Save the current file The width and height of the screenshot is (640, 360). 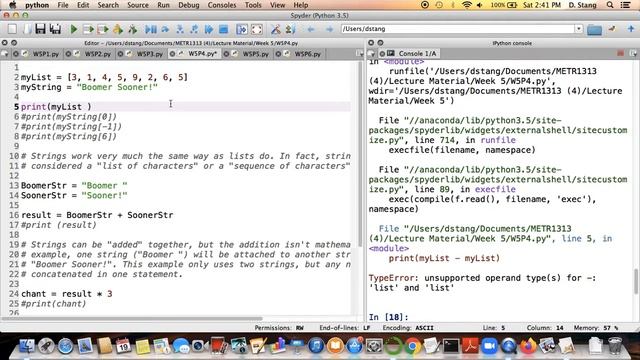point(40,29)
